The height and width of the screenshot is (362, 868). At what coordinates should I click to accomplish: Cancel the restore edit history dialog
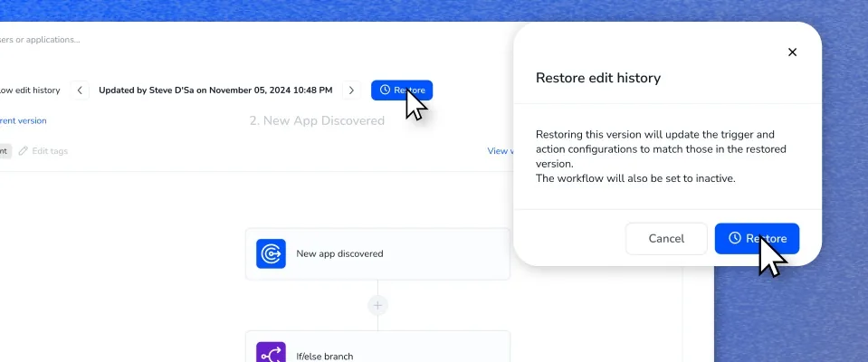tap(666, 239)
